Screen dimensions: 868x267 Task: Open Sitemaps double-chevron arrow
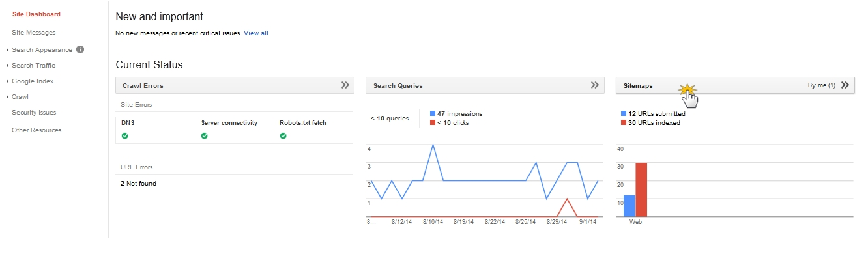[845, 85]
